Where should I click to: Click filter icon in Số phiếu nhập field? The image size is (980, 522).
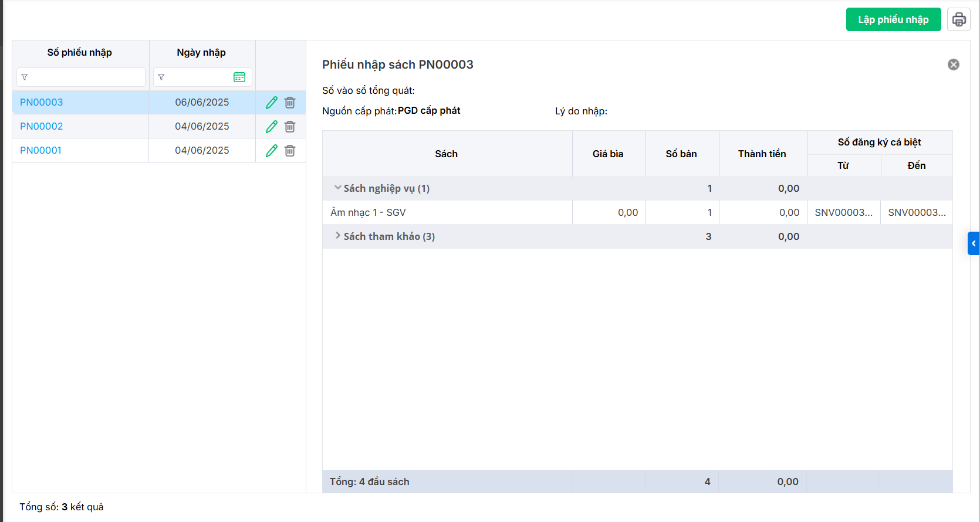[25, 77]
